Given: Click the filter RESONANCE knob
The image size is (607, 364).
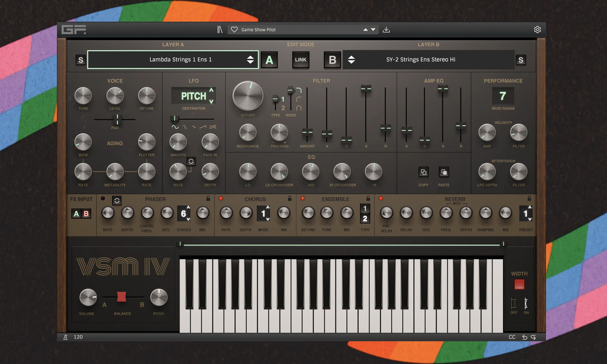Looking at the screenshot, I should click(248, 132).
